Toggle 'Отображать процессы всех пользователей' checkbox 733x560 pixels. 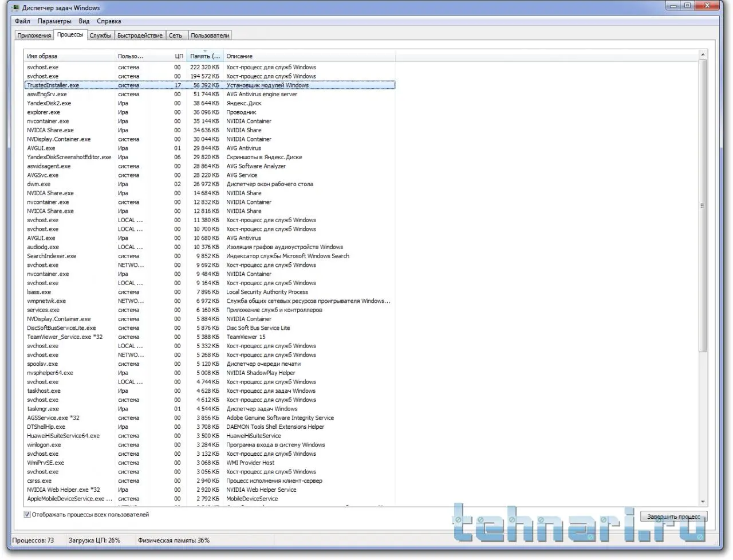[27, 514]
